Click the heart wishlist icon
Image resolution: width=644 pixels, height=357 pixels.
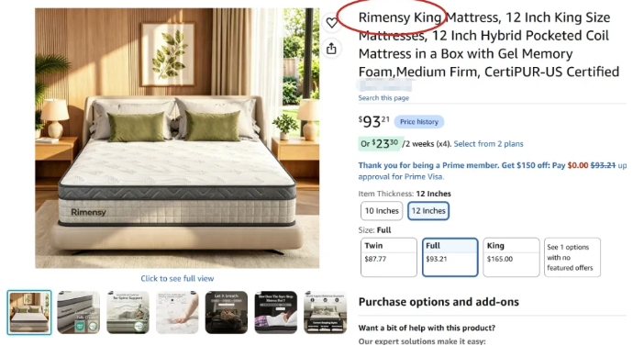pos(332,23)
